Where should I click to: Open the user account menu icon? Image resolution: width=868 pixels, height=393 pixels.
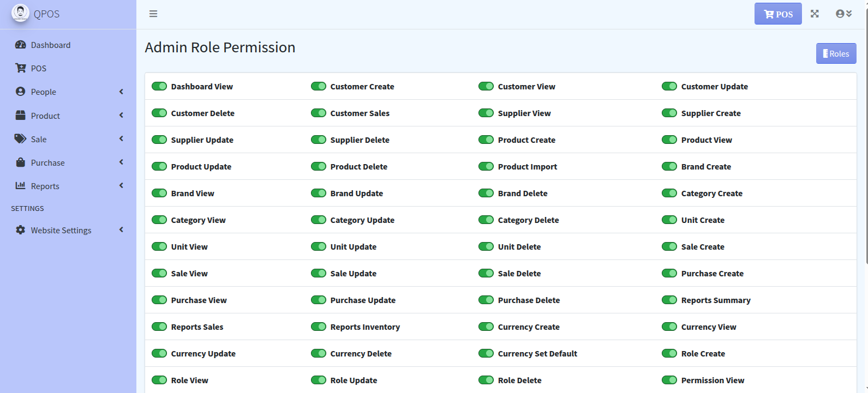(x=843, y=14)
